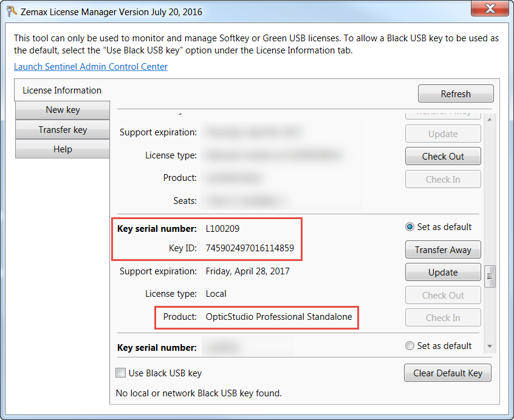514x420 pixels.
Task: Enable the Use Black USB key checkbox
Action: point(120,373)
